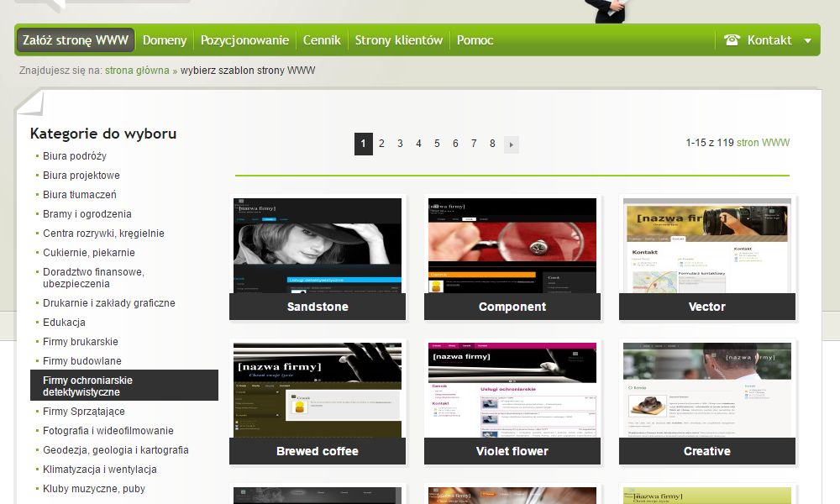This screenshot has width=840, height=504.
Task: Open the Violet flower template thumbnail
Action: [x=512, y=390]
